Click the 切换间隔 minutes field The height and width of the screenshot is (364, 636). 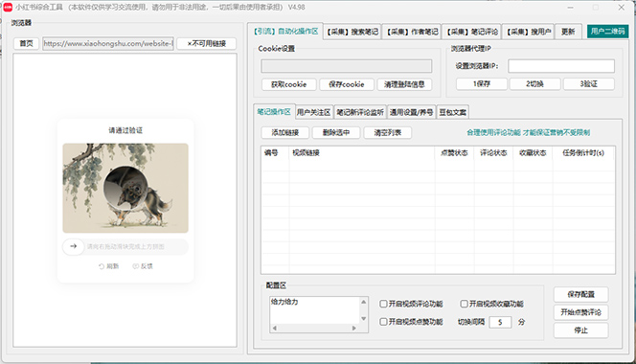tap(500, 322)
